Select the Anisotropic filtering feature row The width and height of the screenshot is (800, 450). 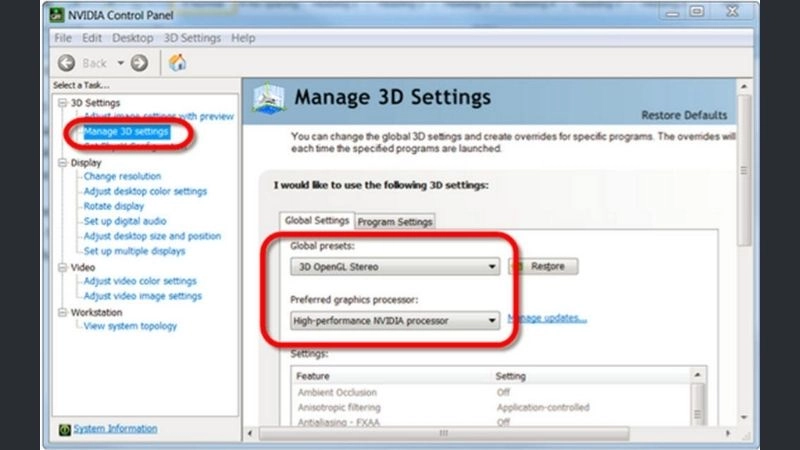click(x=491, y=407)
